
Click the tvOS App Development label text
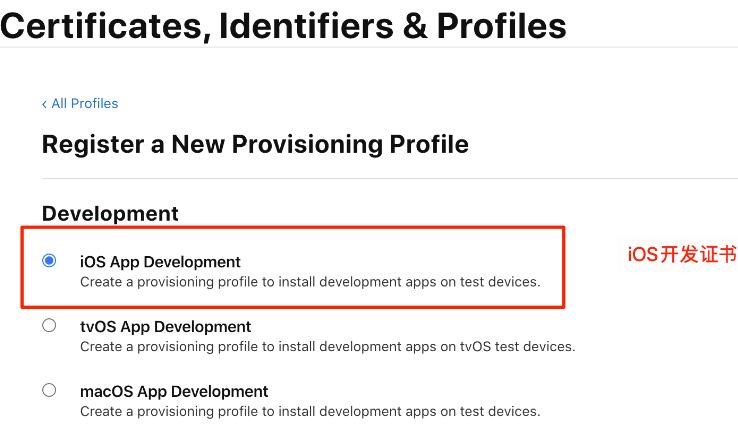pyautogui.click(x=165, y=327)
